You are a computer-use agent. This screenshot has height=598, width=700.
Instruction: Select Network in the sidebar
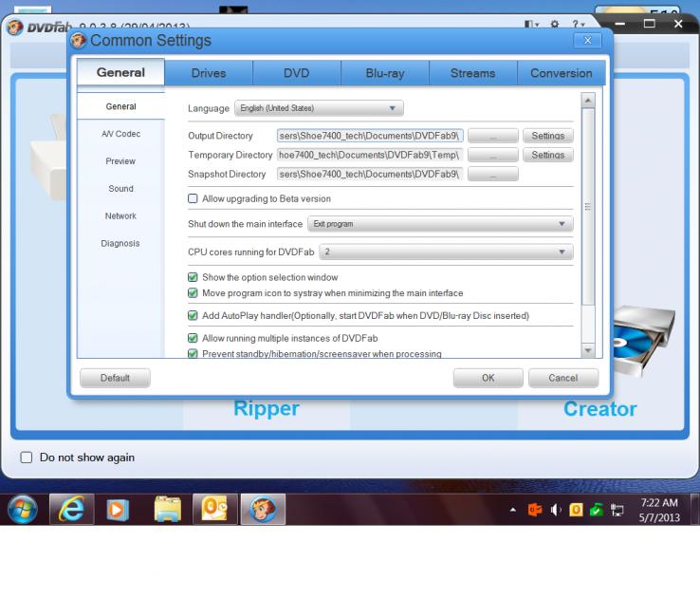(x=120, y=216)
